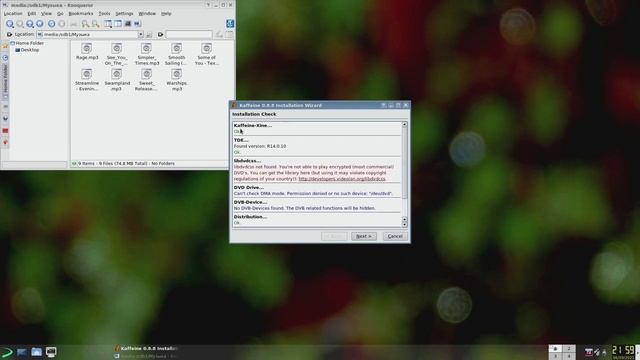Open the Tools menu
This screenshot has width=640, height=360.
104,13
